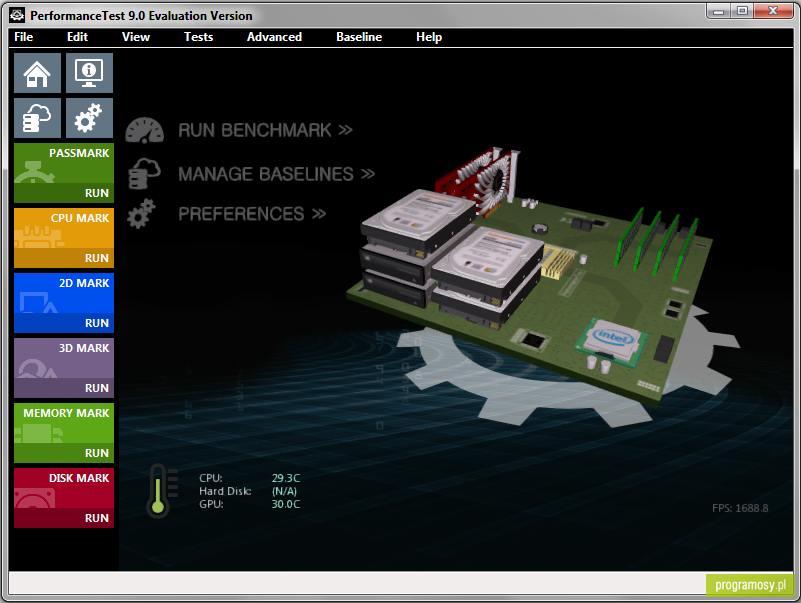Select the CPU Mark tile heading
The width and height of the screenshot is (801, 603).
click(80, 218)
